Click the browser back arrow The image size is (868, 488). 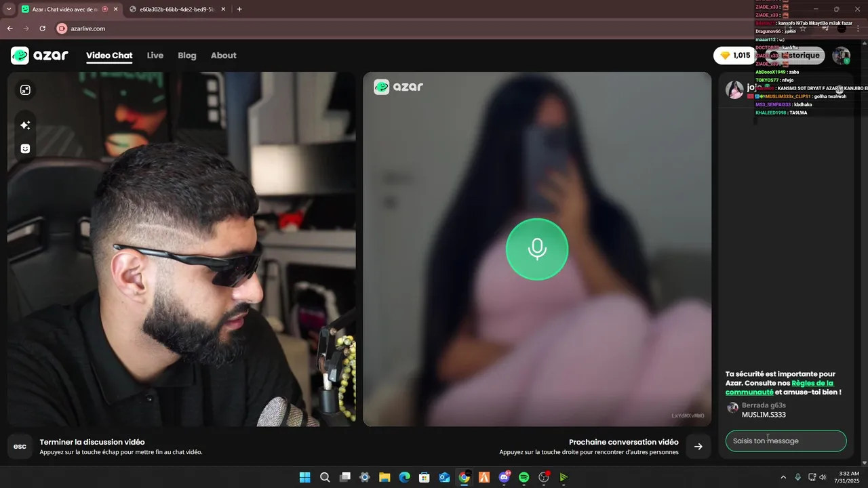[9, 28]
